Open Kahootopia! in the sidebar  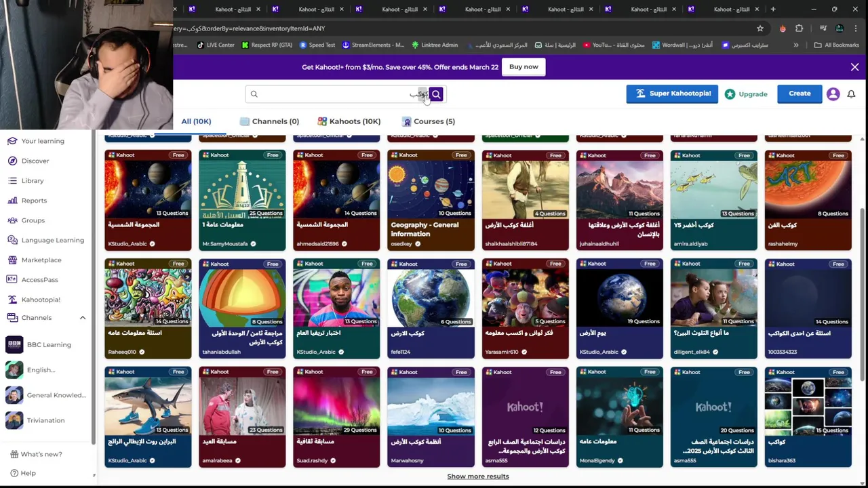point(34,300)
